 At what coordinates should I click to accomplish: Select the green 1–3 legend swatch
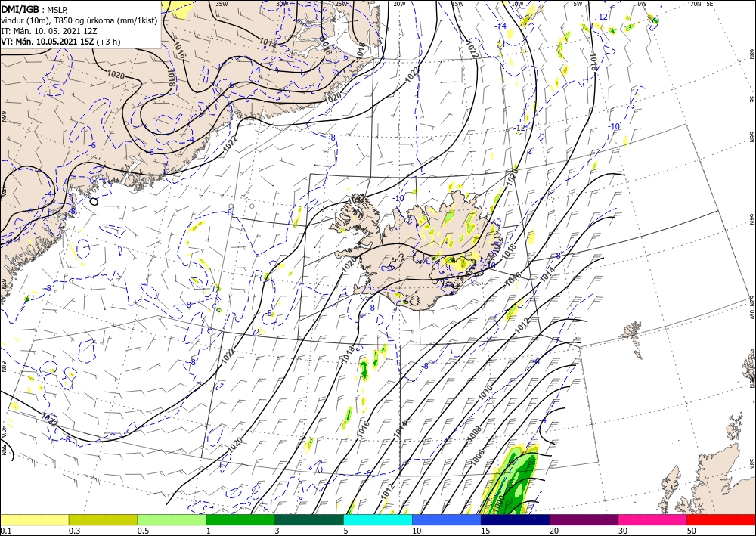pyautogui.click(x=240, y=519)
